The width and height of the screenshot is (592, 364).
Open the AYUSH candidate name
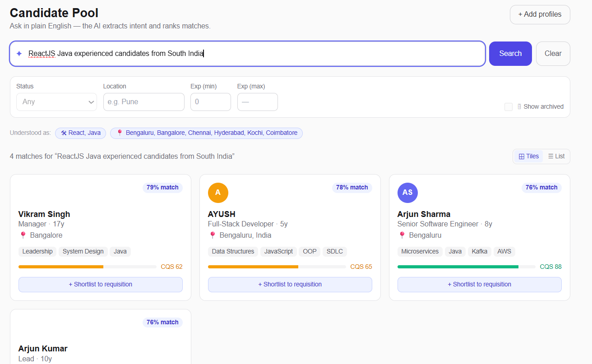[222, 214]
